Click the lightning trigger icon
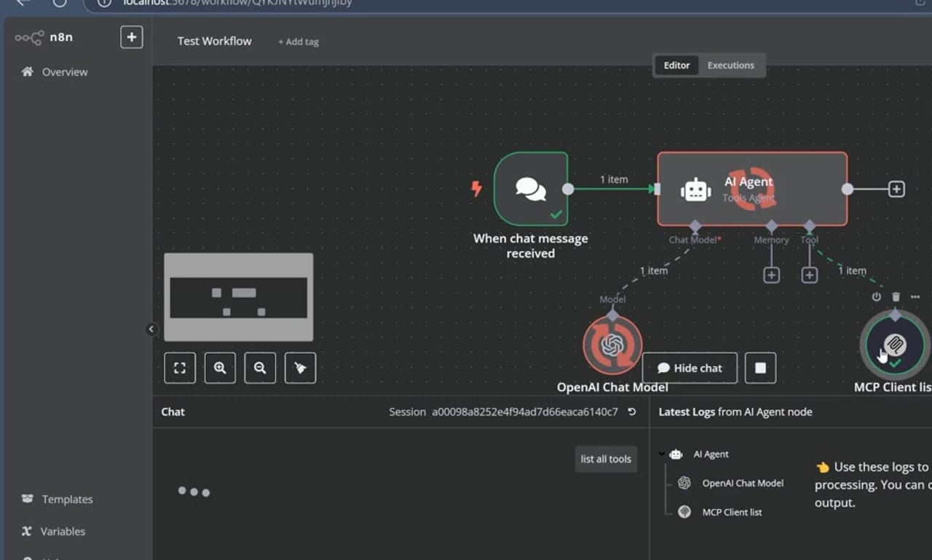 click(476, 189)
